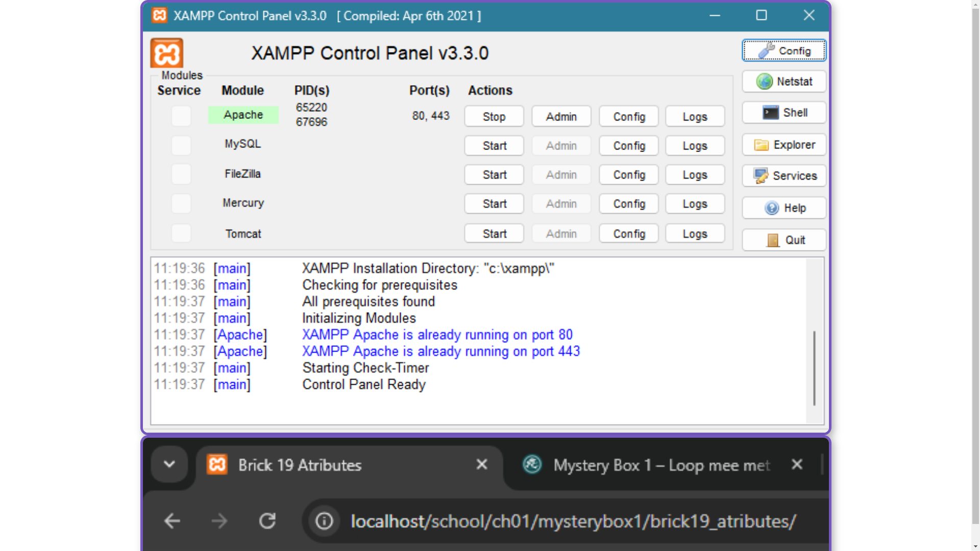Click the localhost URL address field
This screenshot has height=551, width=980.
click(573, 521)
